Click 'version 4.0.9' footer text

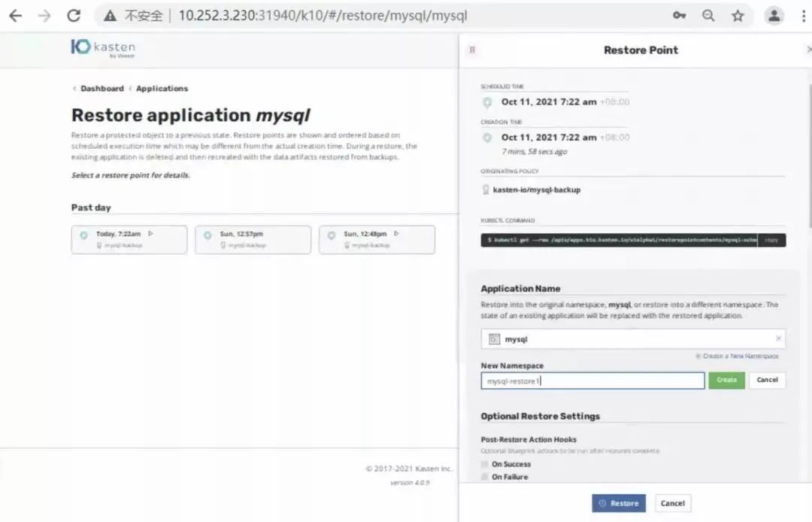pos(410,483)
